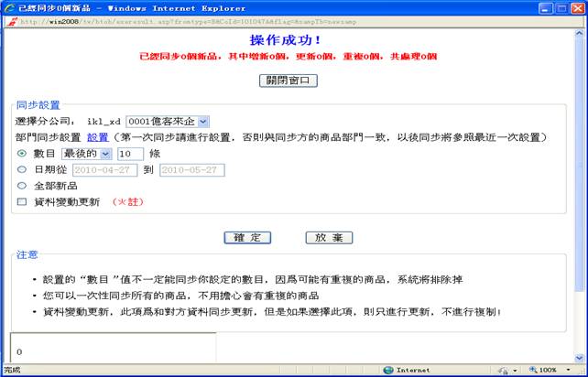The height and width of the screenshot is (377, 588).
Task: Click the vertical scrollbar down arrow
Action: tap(582, 357)
